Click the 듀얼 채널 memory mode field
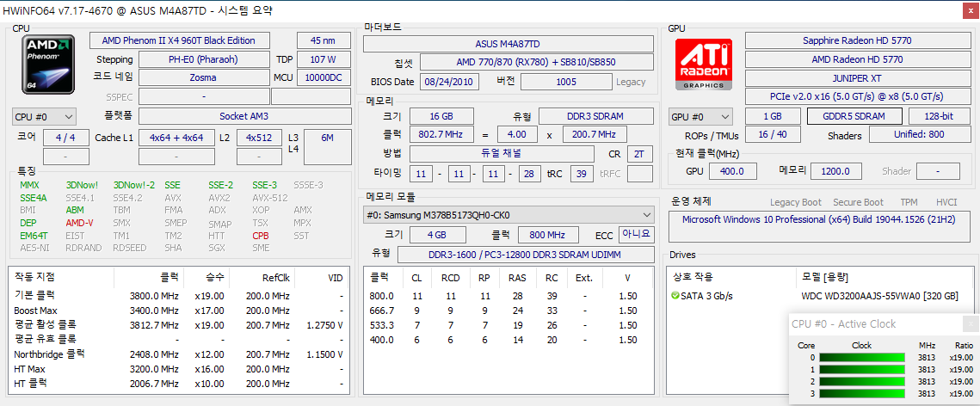Screen dimensions: 980x406 pos(502,154)
